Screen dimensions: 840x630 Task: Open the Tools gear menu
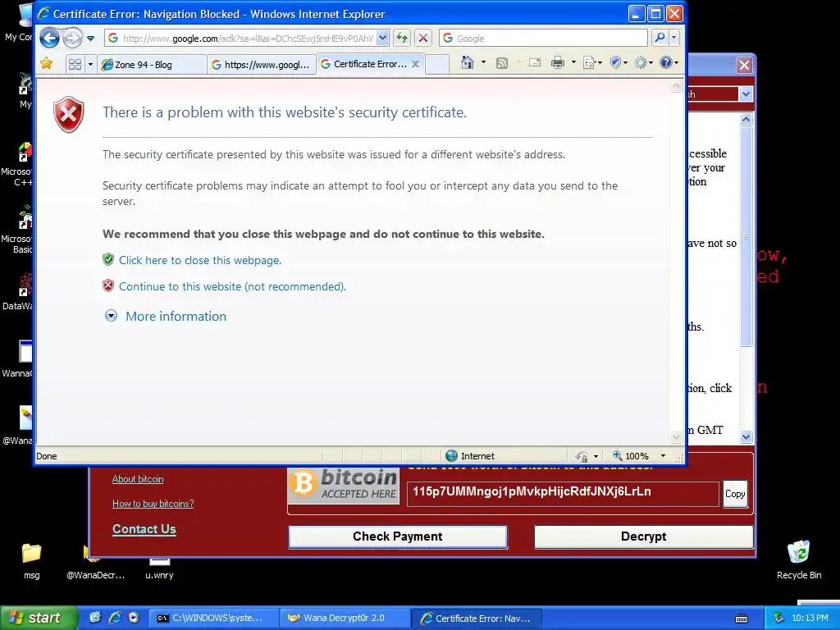(643, 63)
